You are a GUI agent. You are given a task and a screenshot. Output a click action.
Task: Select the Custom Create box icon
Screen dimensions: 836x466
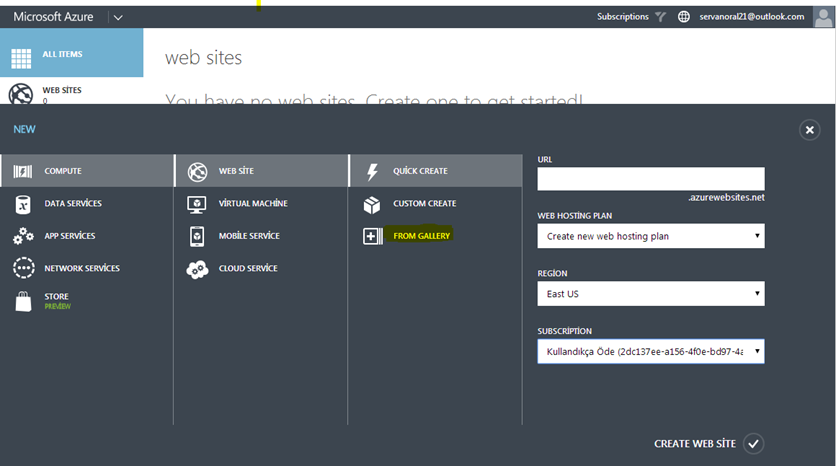(372, 204)
